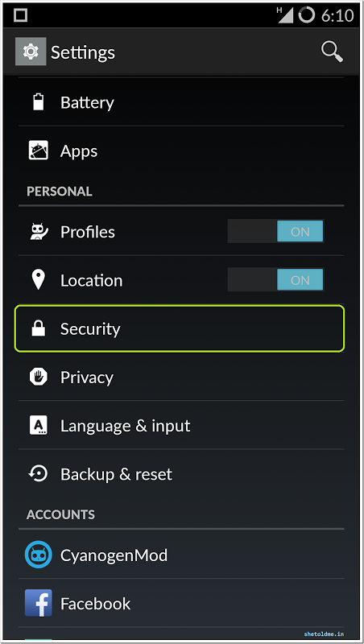Toggle the Profiles switch off
Image resolution: width=364 pixels, height=644 pixels.
[275, 231]
